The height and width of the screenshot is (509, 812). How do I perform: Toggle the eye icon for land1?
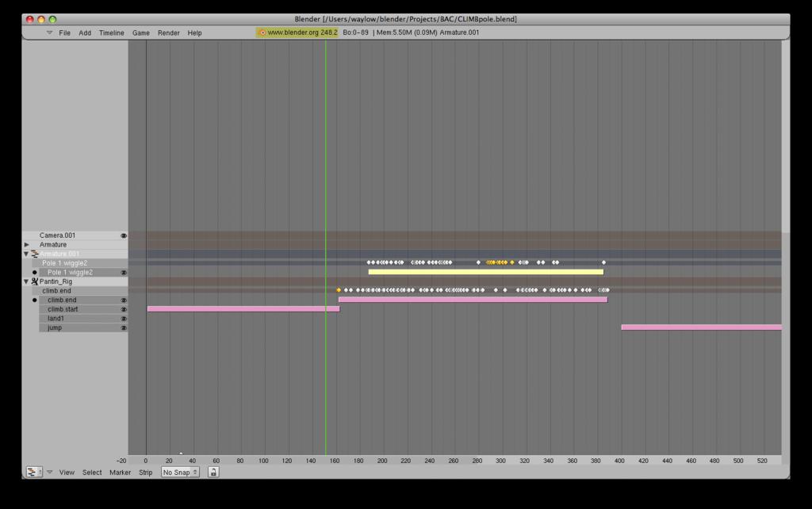pyautogui.click(x=124, y=319)
